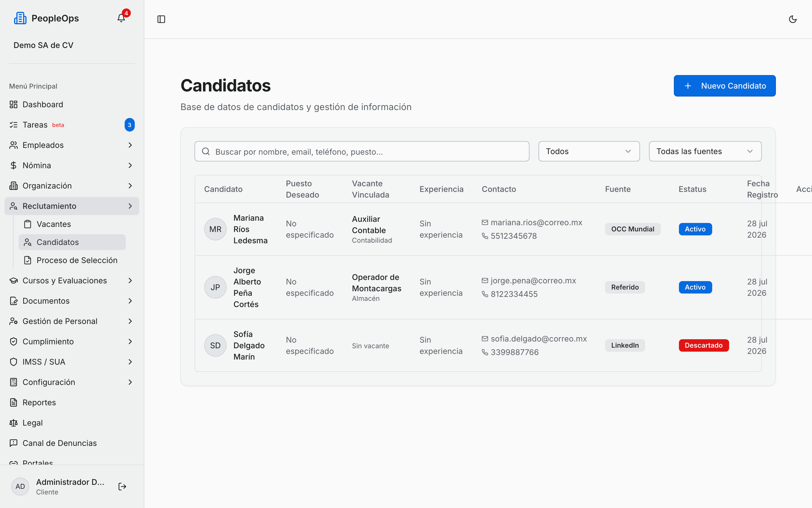The height and width of the screenshot is (508, 812).
Task: Select Candidatos submenu item
Action: coord(72,242)
